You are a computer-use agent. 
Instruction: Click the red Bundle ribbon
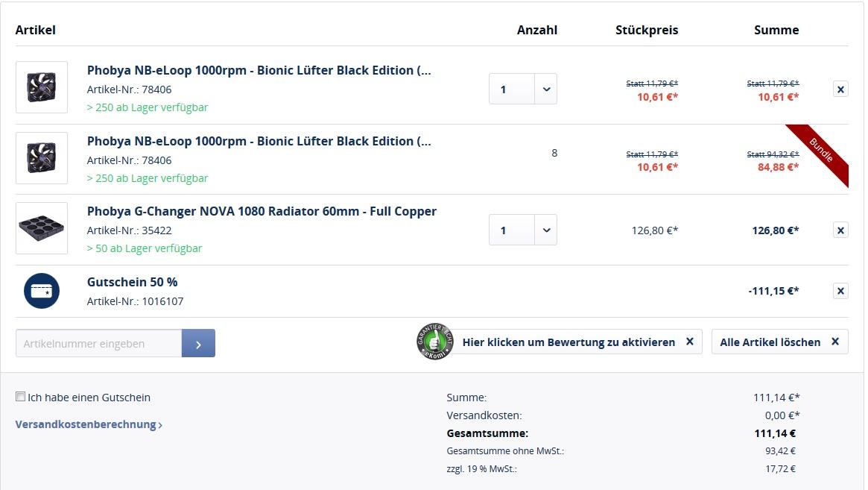point(820,154)
